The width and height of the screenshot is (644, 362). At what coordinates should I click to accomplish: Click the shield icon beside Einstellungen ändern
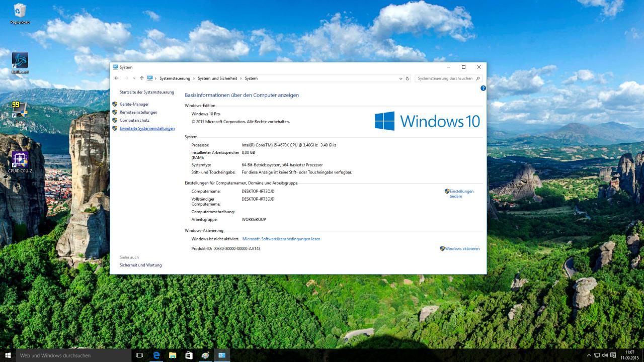point(447,191)
